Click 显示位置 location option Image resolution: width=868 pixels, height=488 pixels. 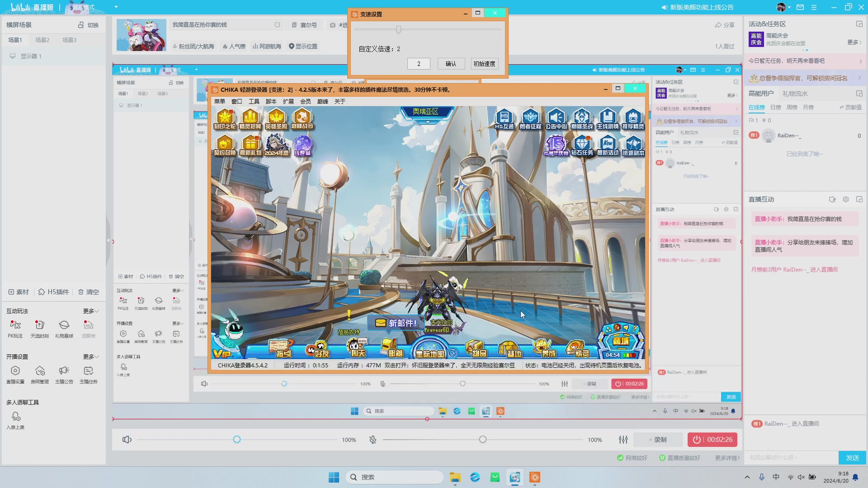coord(303,46)
